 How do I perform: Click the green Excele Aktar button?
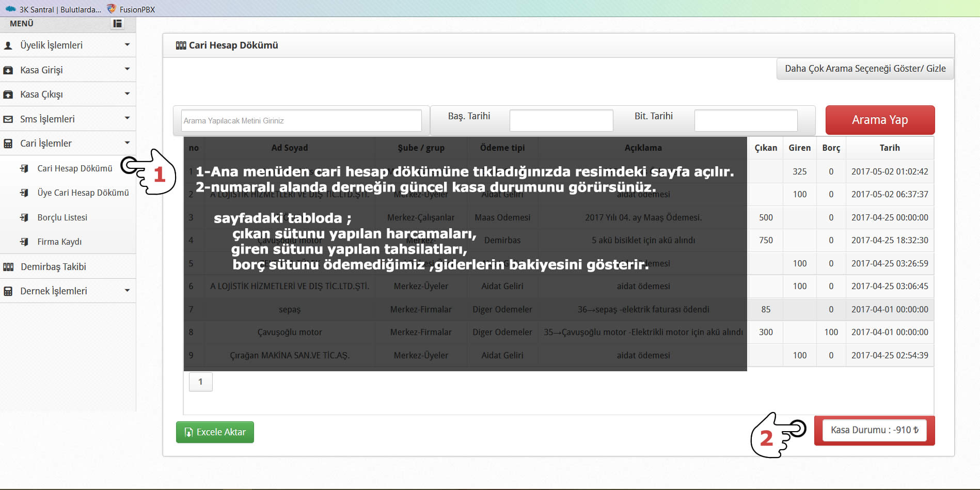[x=215, y=432]
